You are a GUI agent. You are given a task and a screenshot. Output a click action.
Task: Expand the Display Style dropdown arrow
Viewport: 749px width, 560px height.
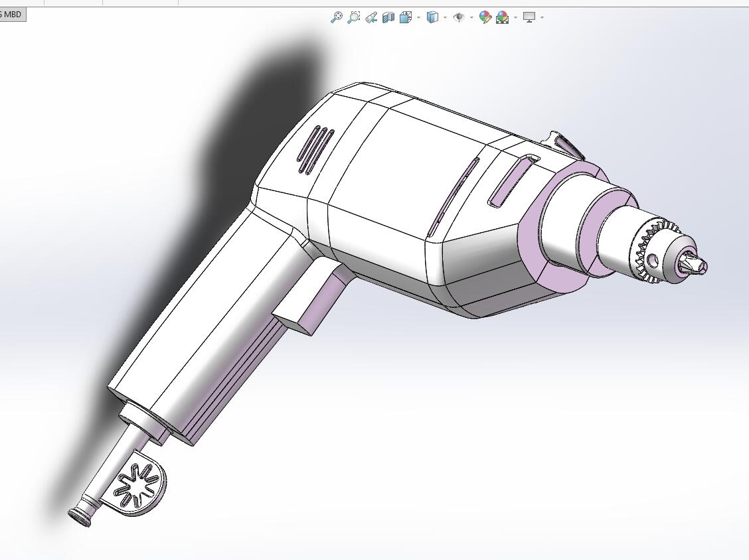click(445, 18)
